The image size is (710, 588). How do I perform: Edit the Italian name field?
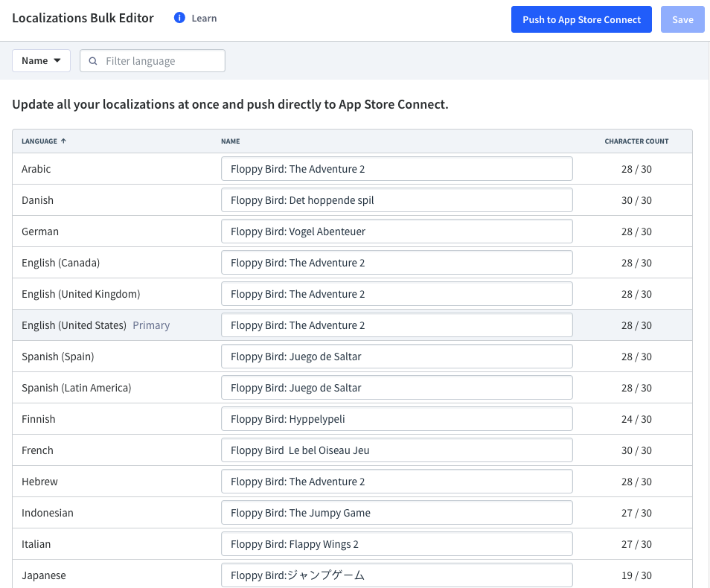397,544
